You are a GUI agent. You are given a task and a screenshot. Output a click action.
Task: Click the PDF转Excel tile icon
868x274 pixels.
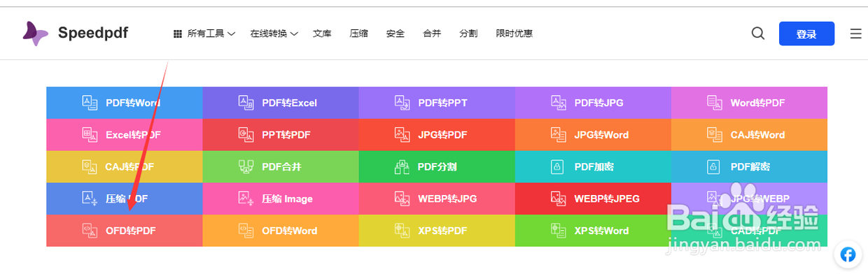tap(246, 103)
